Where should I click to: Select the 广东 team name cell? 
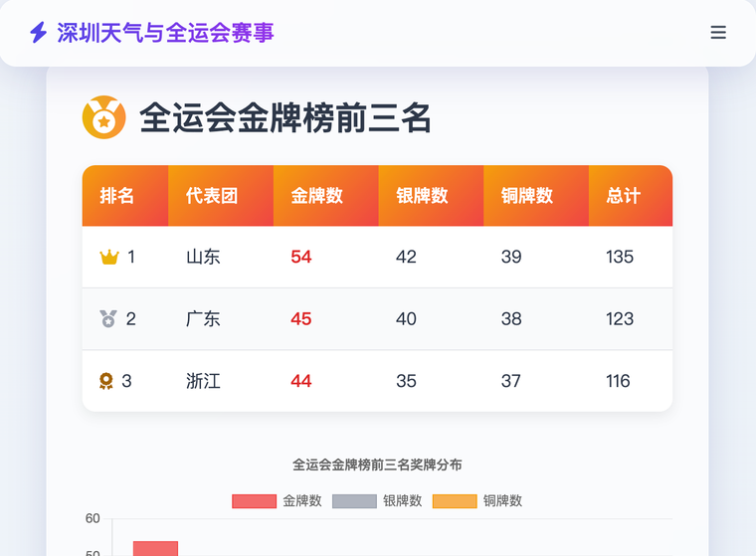[x=203, y=319]
